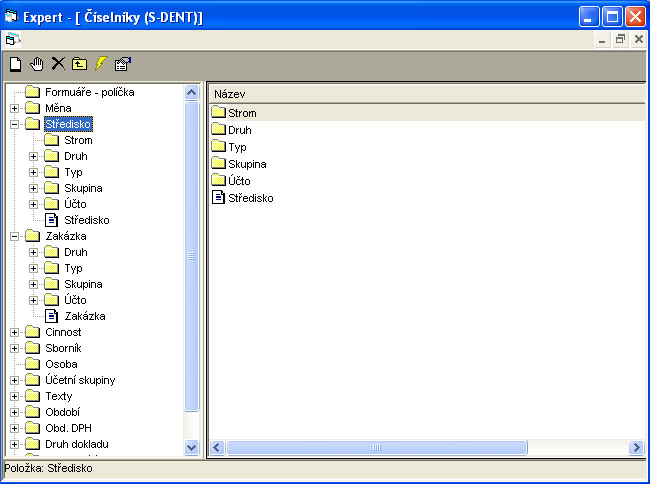Expand the Účetní skupiny tree node
Screen dimensions: 650x484
point(14,381)
